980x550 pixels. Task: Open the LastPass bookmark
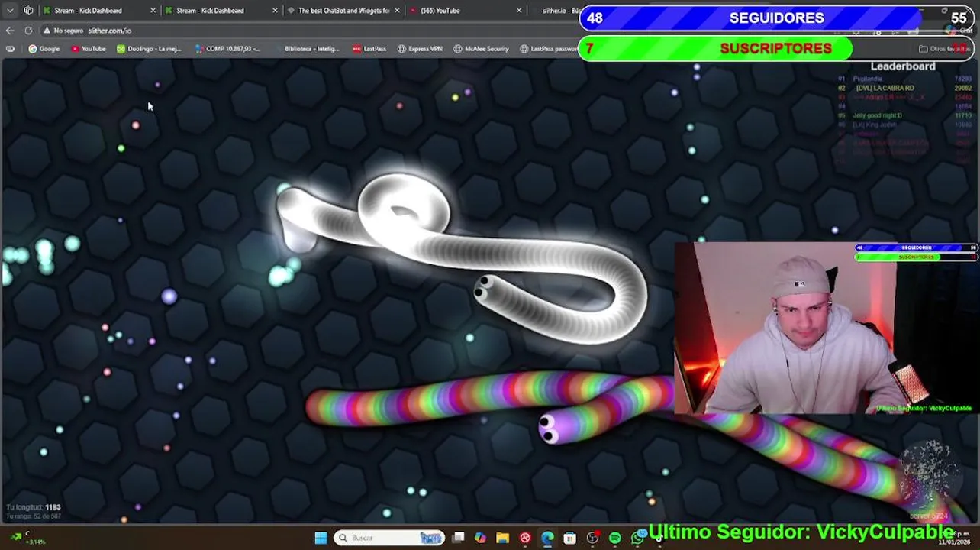[369, 49]
